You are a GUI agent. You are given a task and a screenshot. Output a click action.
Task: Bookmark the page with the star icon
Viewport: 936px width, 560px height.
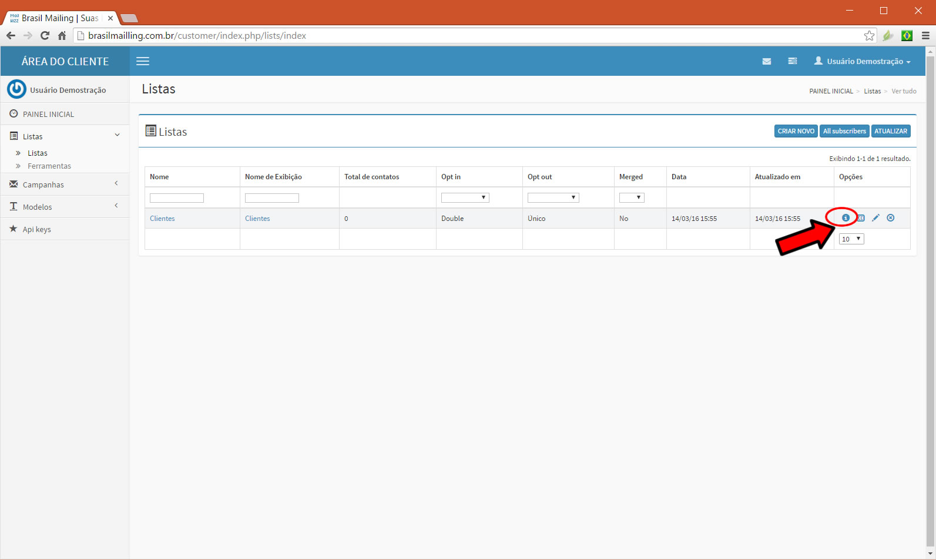click(x=869, y=36)
